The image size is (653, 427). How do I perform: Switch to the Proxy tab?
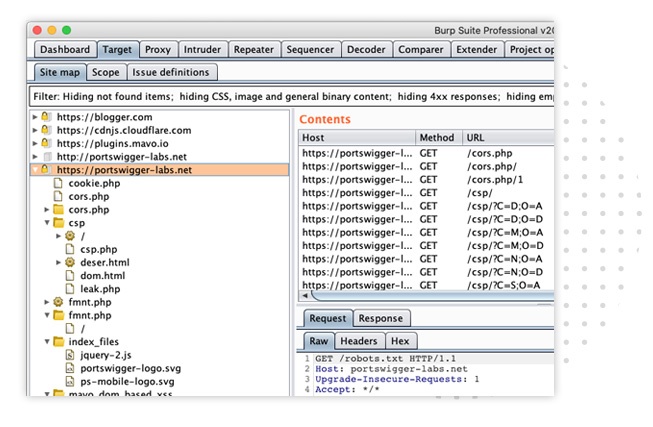(x=157, y=50)
